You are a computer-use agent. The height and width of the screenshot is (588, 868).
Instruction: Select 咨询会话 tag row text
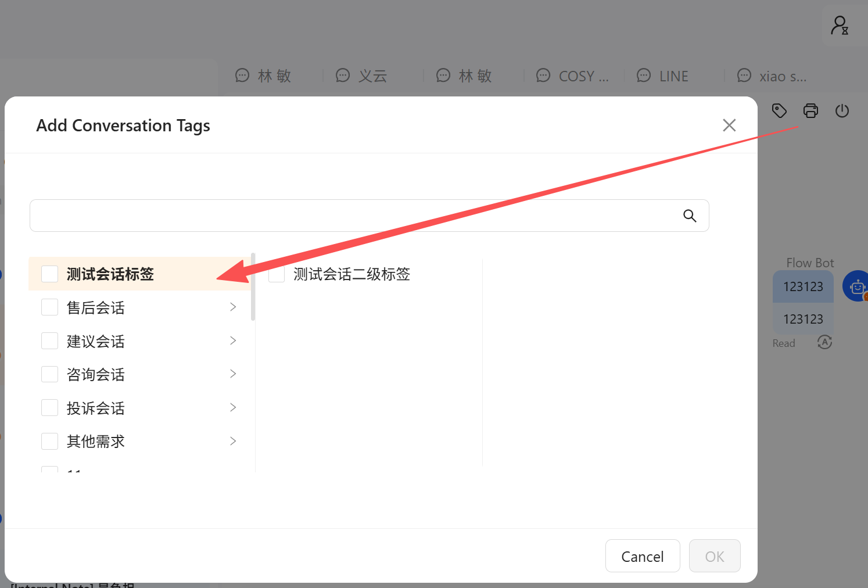(x=96, y=374)
